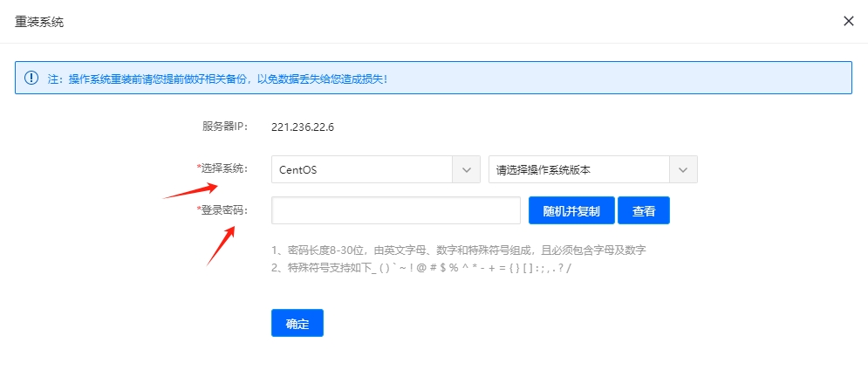868x384 pixels.
Task: Click the chevron of the OS version selector
Action: [683, 169]
